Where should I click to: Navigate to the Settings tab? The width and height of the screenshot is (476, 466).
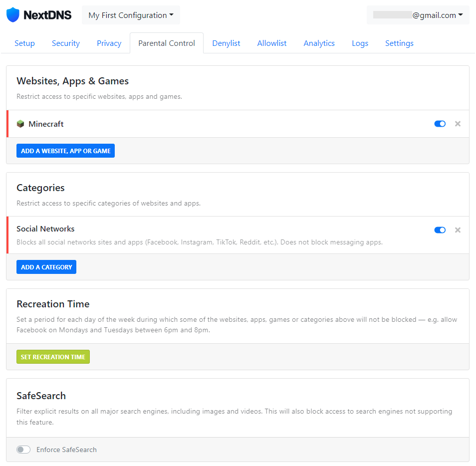pyautogui.click(x=399, y=43)
